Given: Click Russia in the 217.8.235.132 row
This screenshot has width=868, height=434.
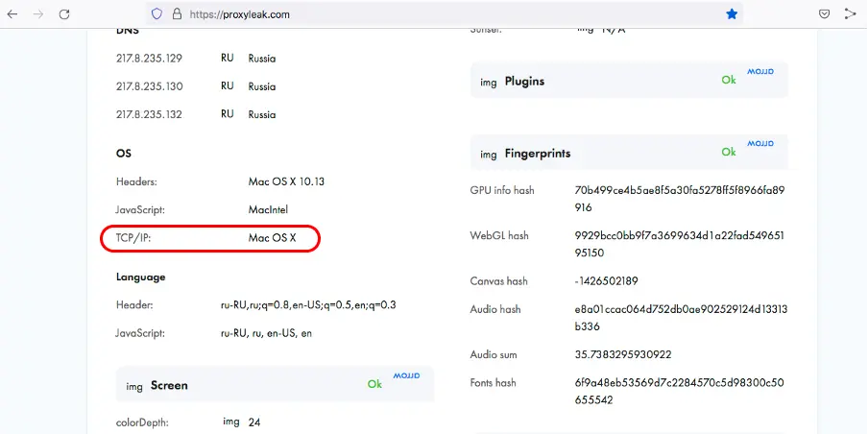Looking at the screenshot, I should (x=262, y=114).
